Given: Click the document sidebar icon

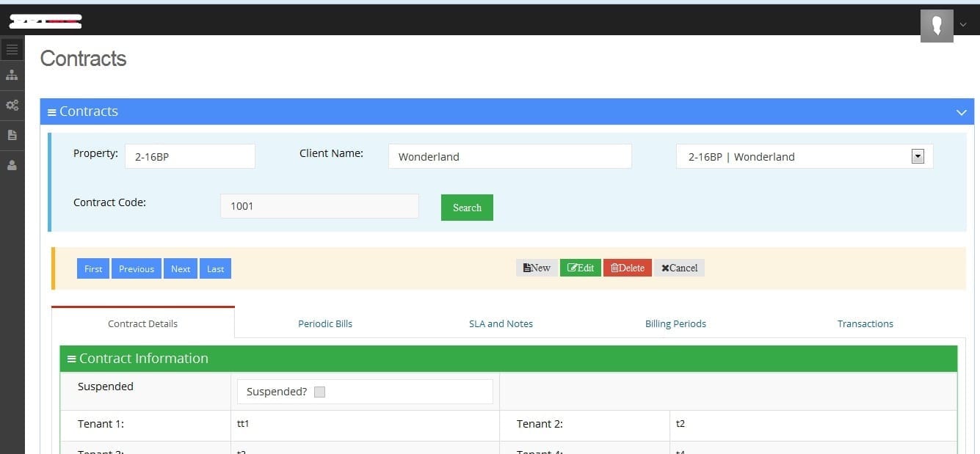Looking at the screenshot, I should pos(12,136).
